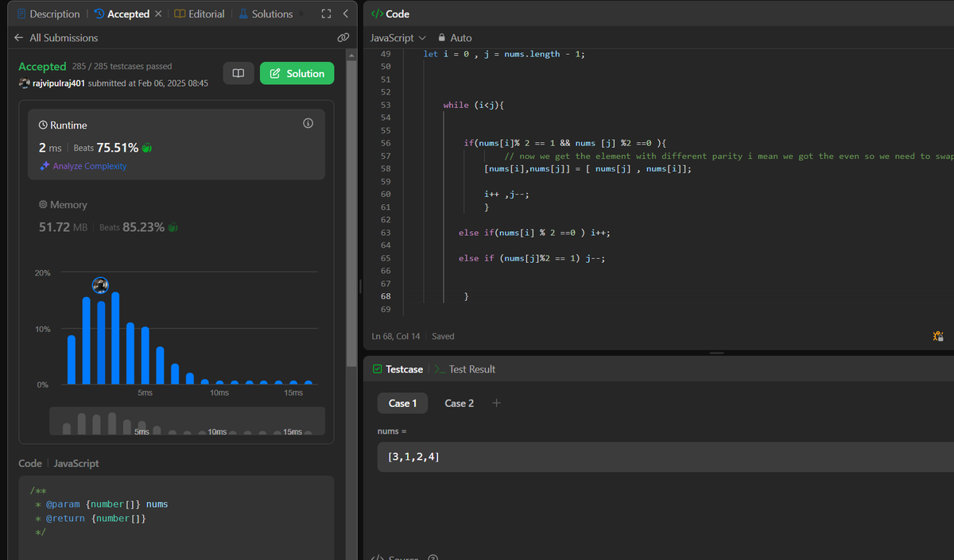Open the JavaScript language dropdown
Viewport: 954px width, 560px height.
point(398,37)
